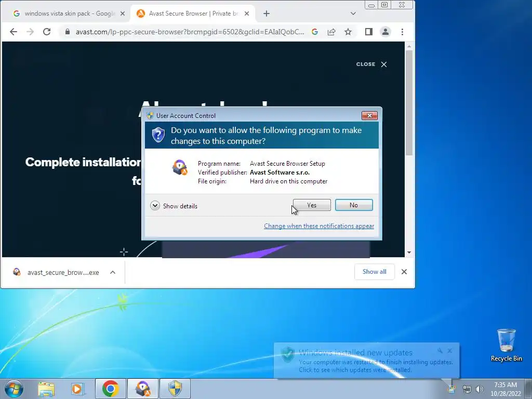Reload the Avast page

47,32
